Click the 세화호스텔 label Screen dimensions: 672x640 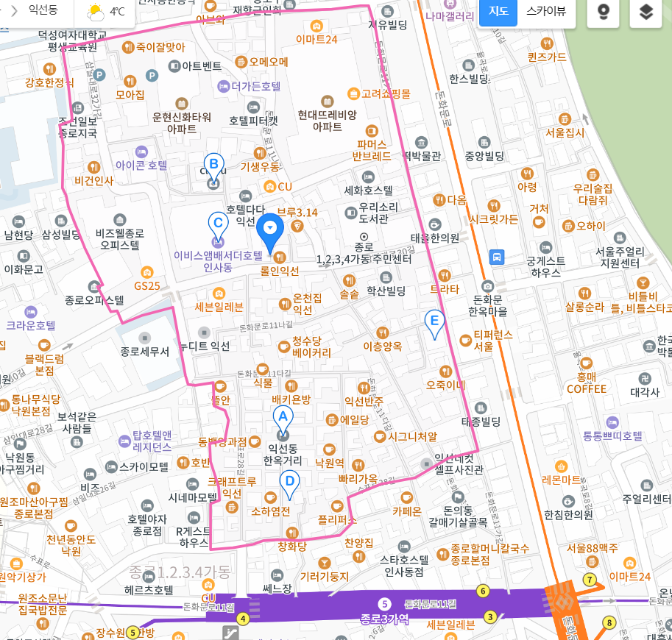369,191
